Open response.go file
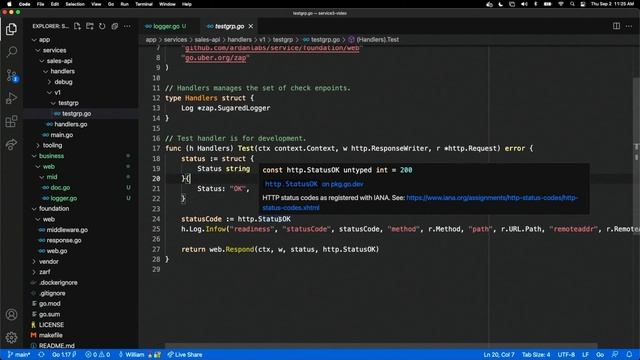640x360 pixels. tap(64, 240)
